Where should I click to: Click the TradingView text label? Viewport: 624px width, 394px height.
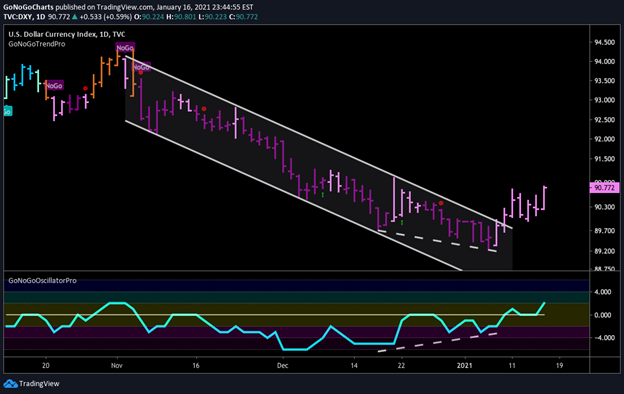(39, 384)
